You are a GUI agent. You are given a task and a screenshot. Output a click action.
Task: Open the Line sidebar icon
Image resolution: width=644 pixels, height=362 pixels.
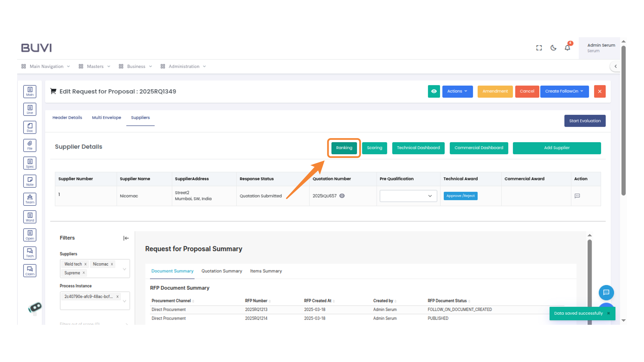[x=30, y=109]
